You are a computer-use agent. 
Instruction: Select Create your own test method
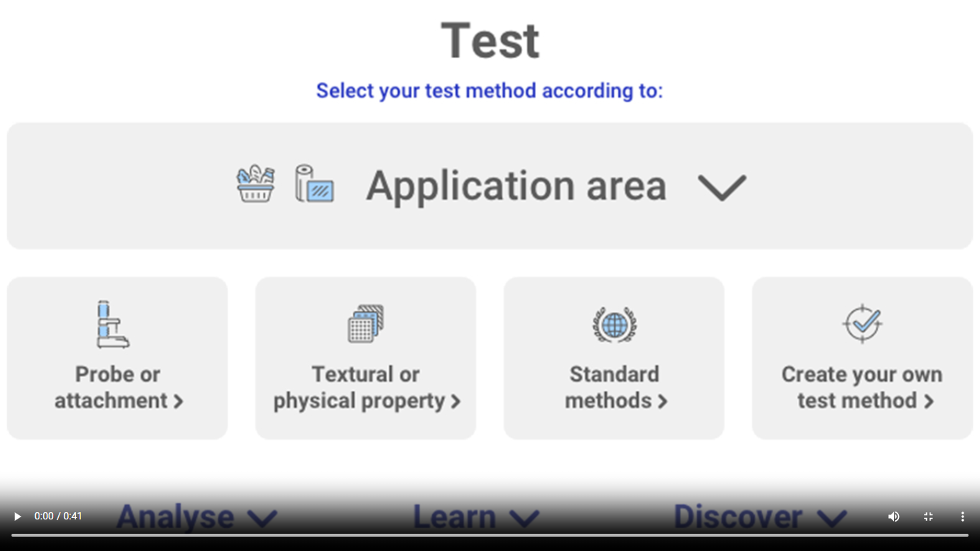click(862, 387)
